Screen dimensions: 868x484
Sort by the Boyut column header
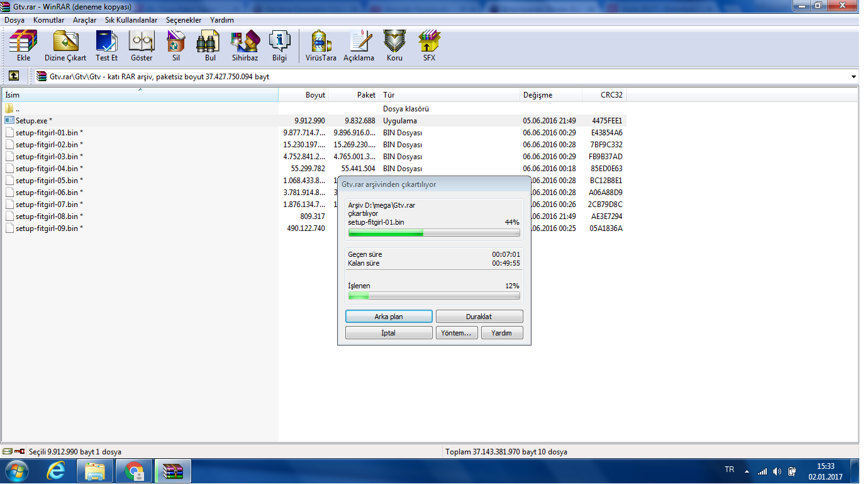[304, 95]
